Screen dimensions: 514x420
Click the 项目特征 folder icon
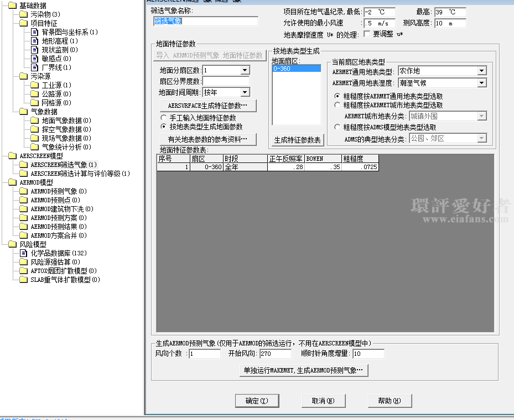(x=23, y=23)
